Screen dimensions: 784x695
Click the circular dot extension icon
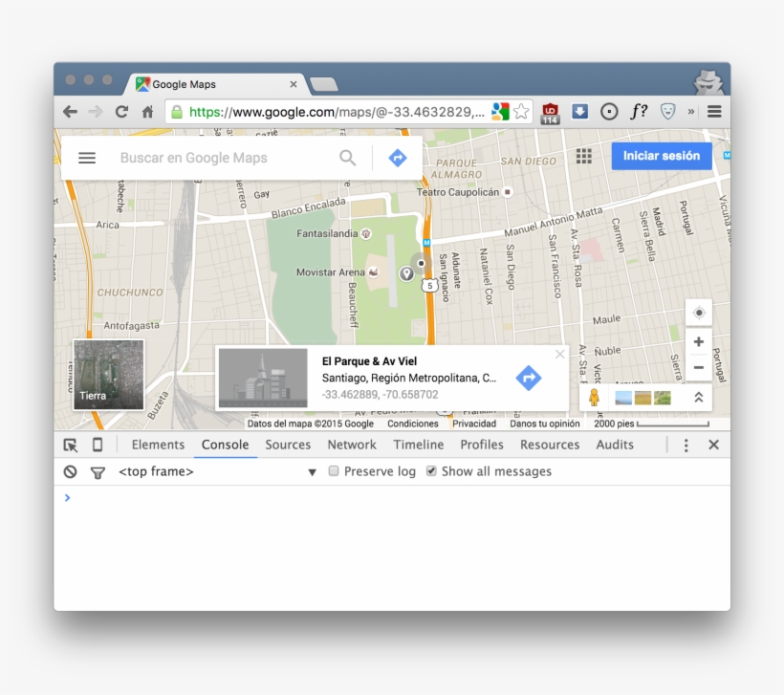pos(609,112)
